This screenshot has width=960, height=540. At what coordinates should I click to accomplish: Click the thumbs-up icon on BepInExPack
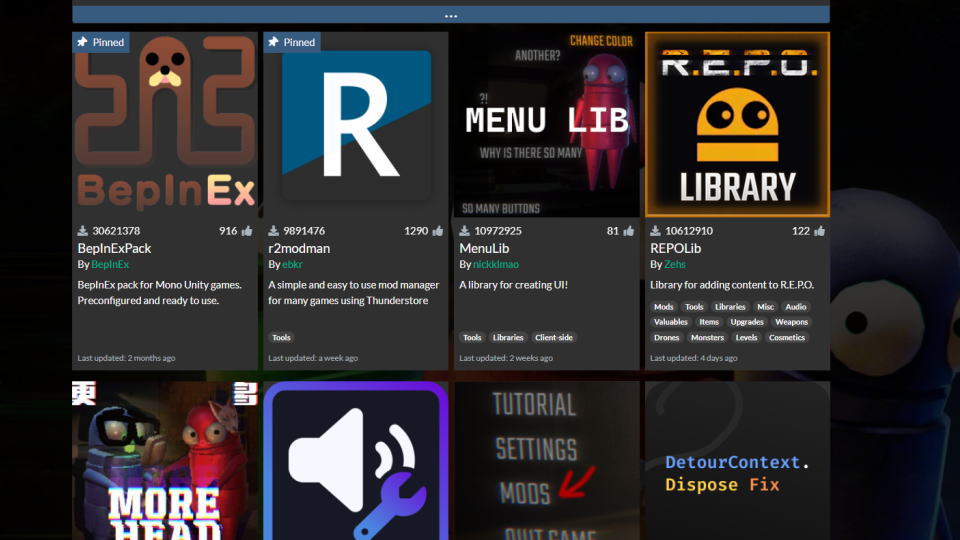coord(247,231)
